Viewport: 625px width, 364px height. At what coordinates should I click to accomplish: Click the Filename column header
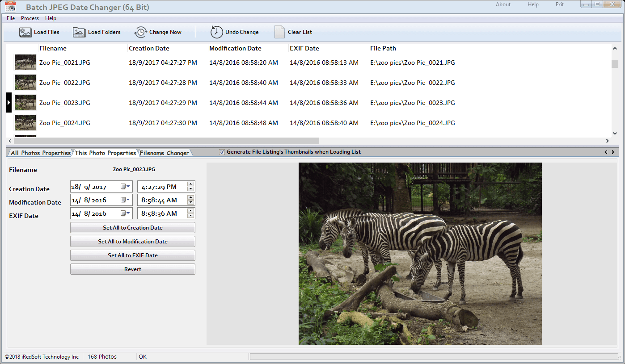coord(53,48)
